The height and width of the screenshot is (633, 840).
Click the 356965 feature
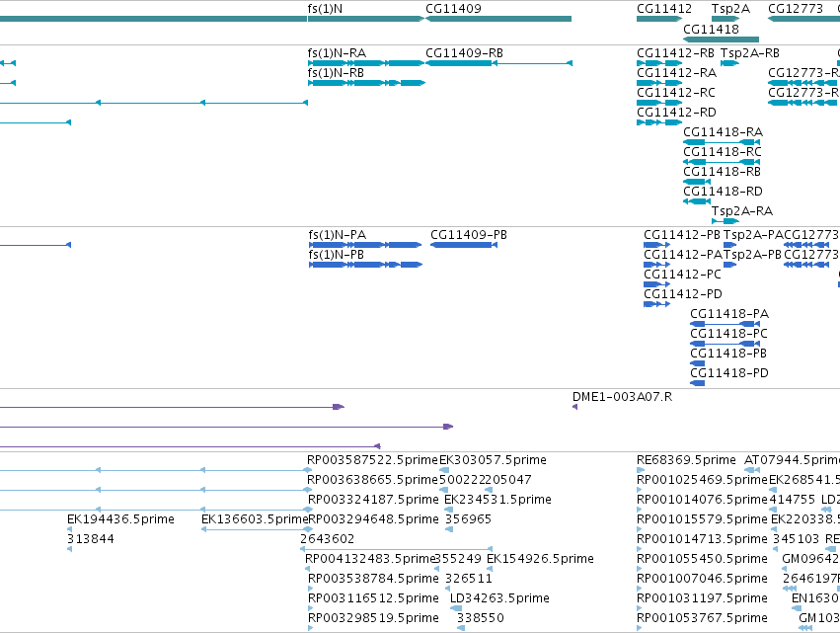[449, 529]
